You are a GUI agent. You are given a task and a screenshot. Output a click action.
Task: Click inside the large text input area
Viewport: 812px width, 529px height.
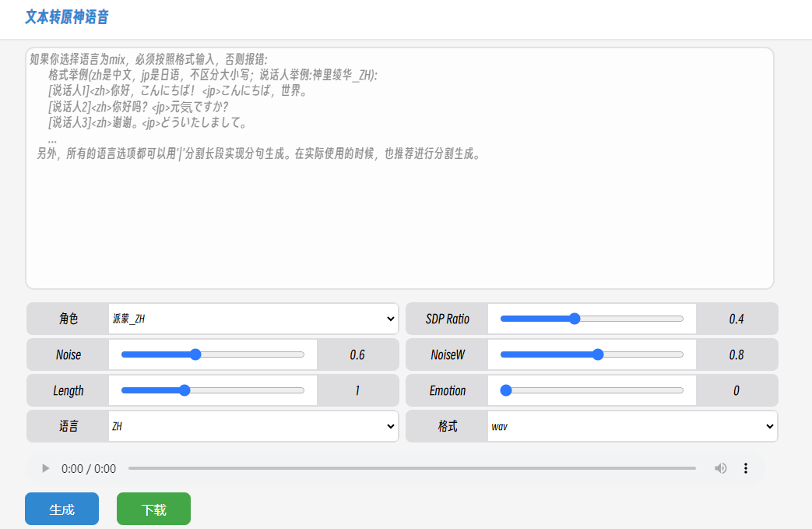tap(399, 168)
